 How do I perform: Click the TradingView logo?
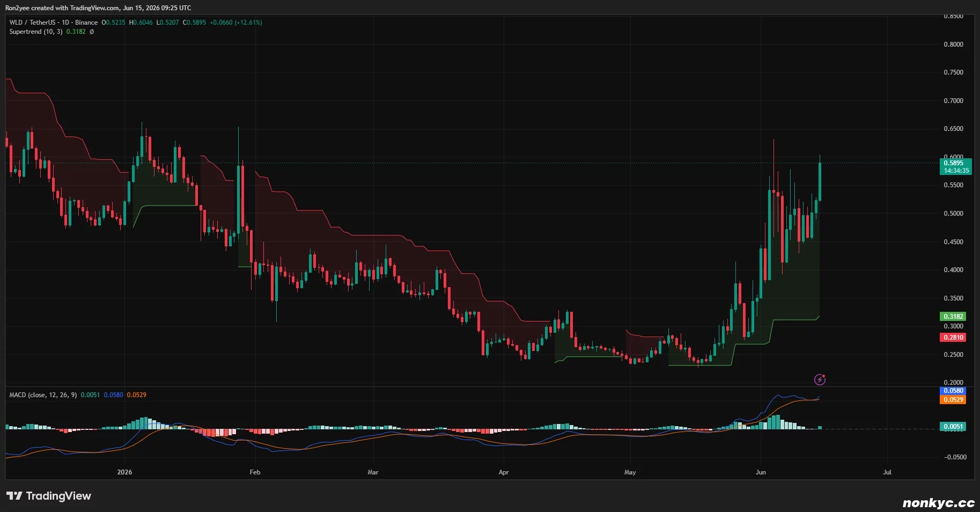tap(49, 496)
